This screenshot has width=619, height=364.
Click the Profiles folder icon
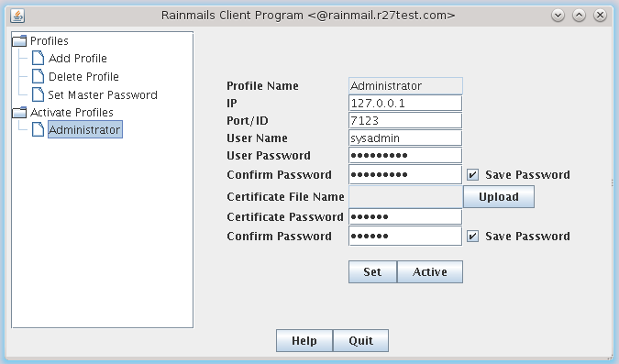coord(19,40)
